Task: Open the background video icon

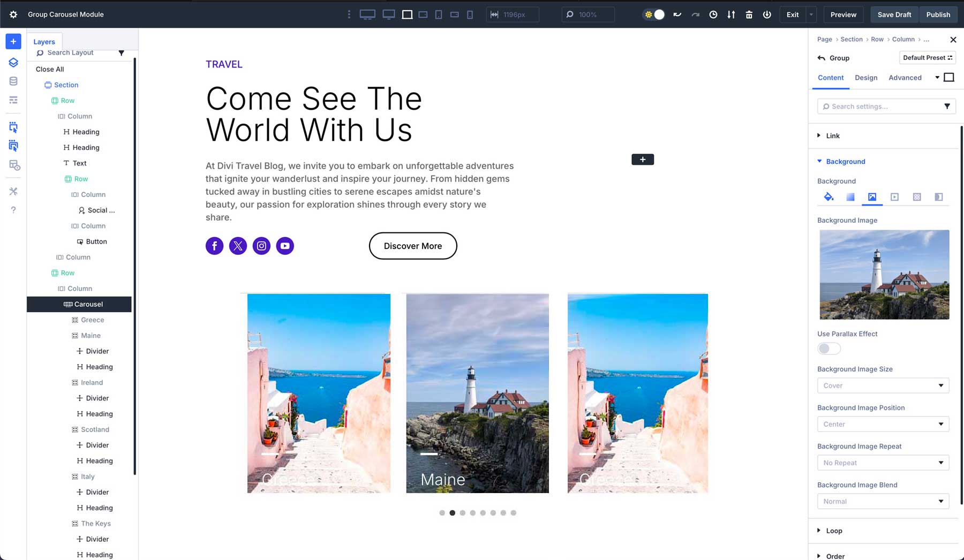Action: tap(894, 197)
